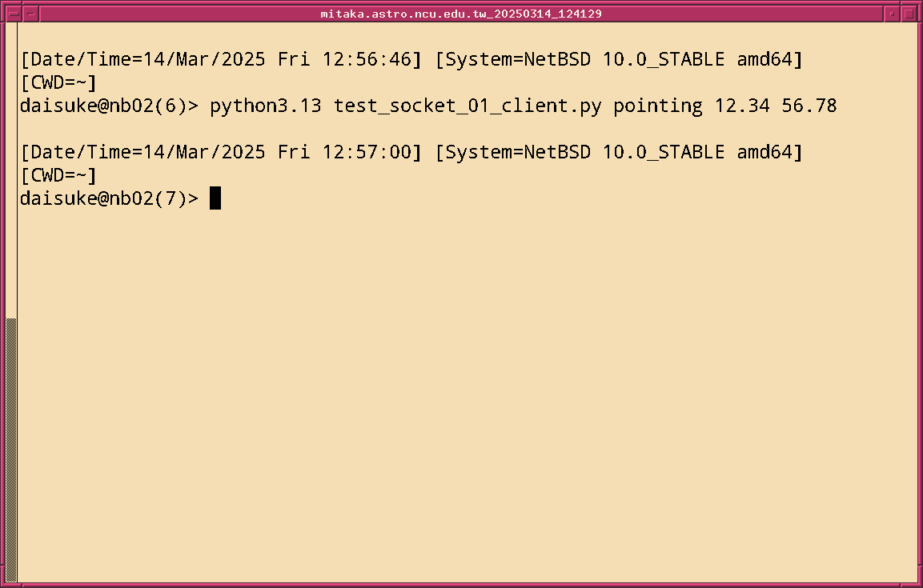
Task: Click the bottom-right window resize corner
Action: [917, 582]
